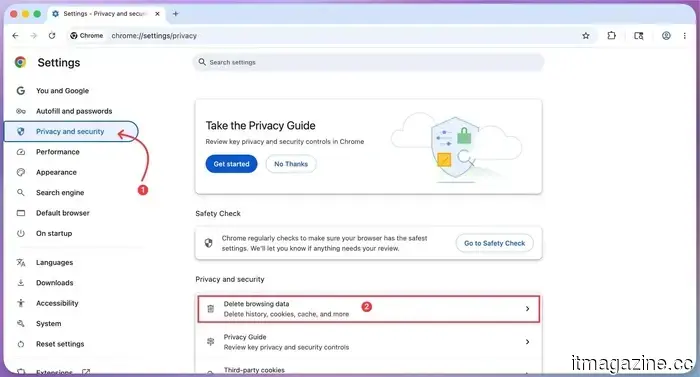Viewport: 700px width, 377px height.
Task: Click the System wrench icon
Action: click(21, 323)
